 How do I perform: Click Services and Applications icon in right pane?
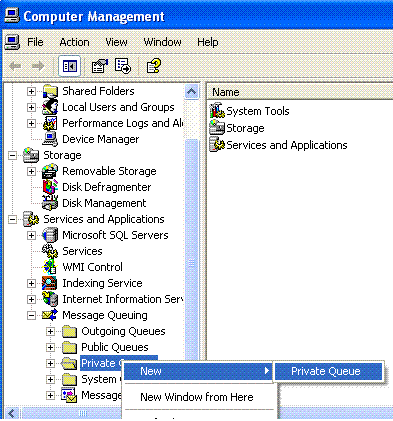[217, 145]
